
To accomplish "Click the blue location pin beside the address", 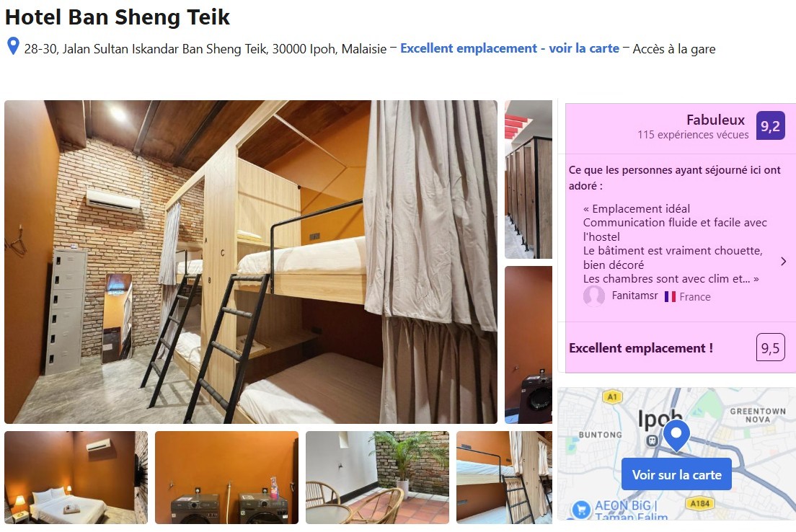I will 13,46.
